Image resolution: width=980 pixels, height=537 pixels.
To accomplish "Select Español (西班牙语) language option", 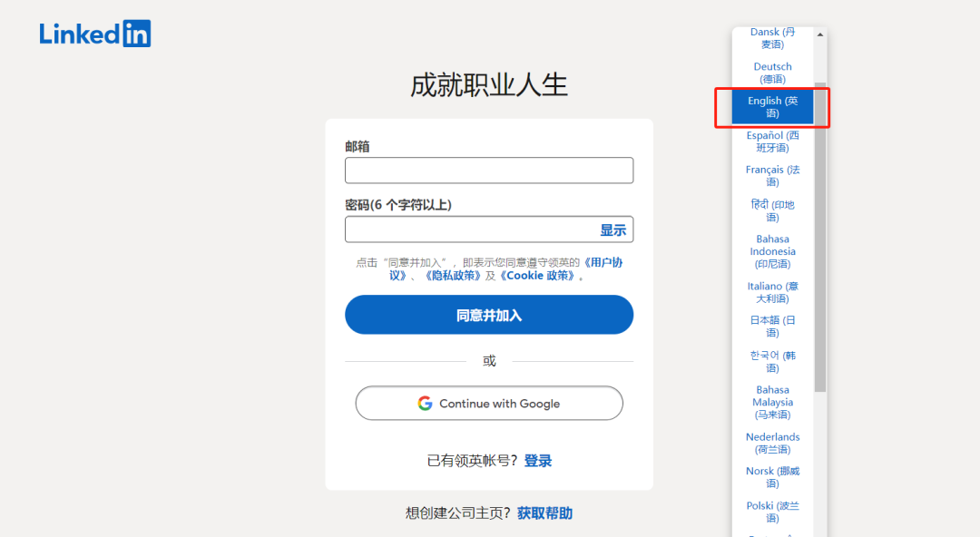I will [x=772, y=142].
